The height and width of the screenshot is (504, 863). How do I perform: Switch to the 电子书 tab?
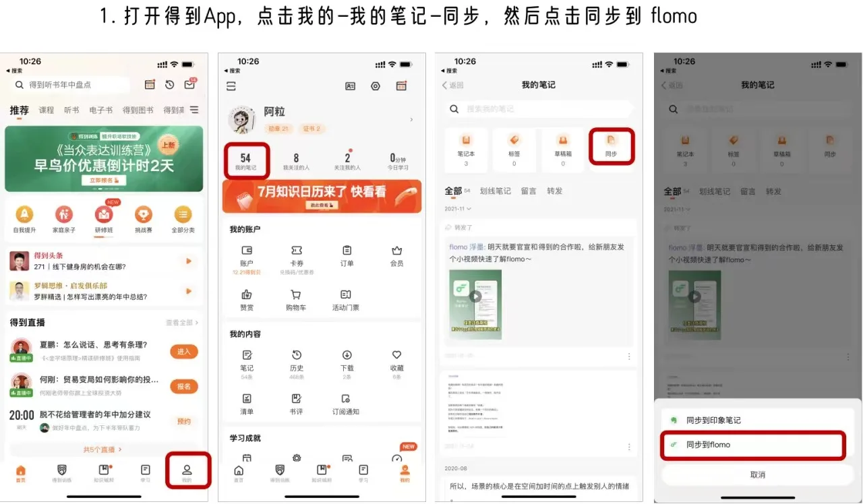pos(100,111)
